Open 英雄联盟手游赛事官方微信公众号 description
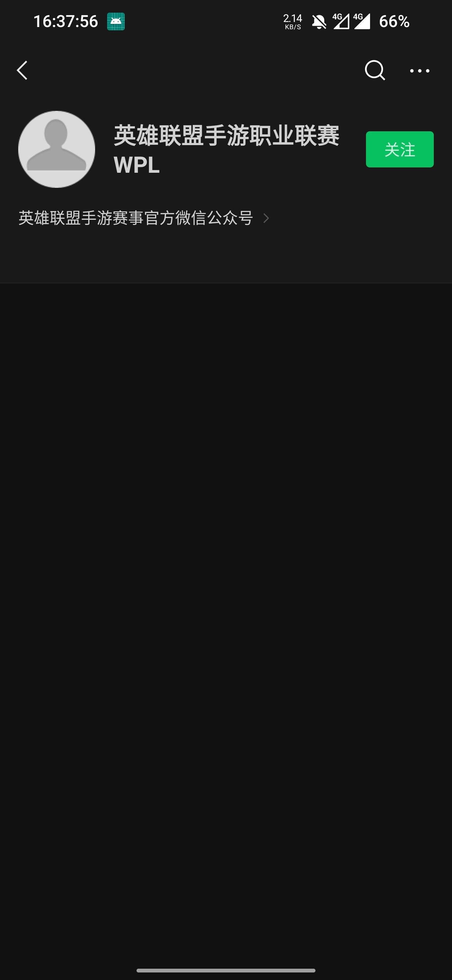The height and width of the screenshot is (980, 452). 136,218
